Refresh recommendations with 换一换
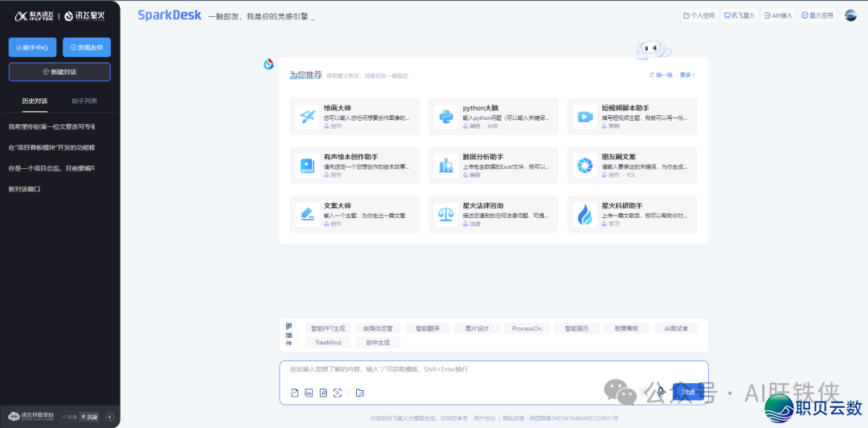Screen dimensions: 868x428 tap(661, 75)
